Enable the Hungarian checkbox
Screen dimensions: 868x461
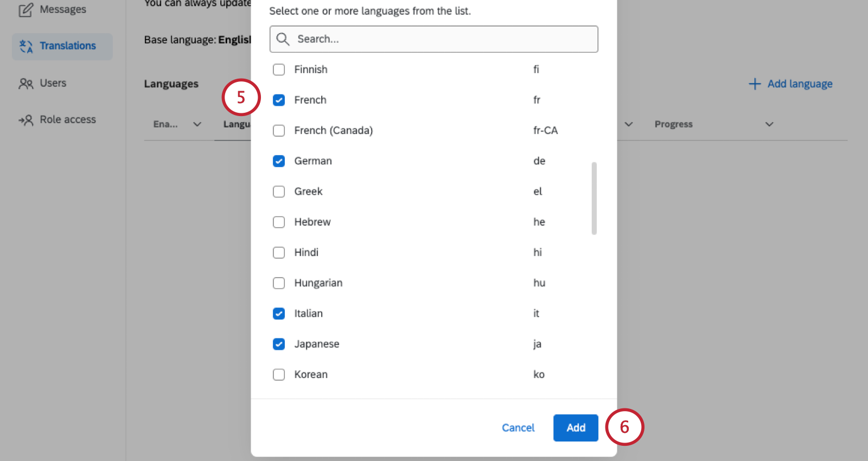[279, 283]
